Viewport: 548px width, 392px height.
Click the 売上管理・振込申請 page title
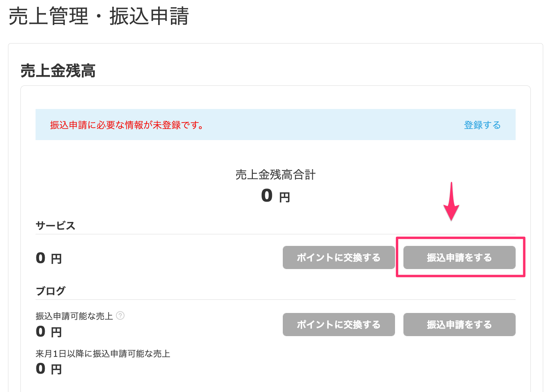99,17
